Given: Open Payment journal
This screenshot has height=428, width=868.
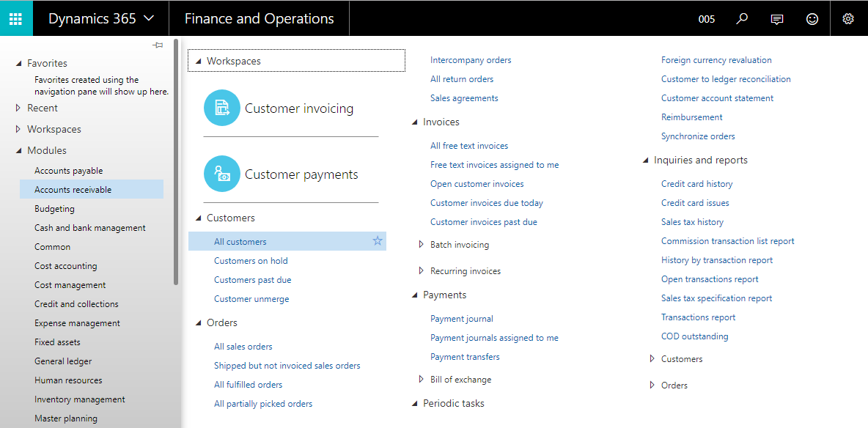Looking at the screenshot, I should point(462,319).
